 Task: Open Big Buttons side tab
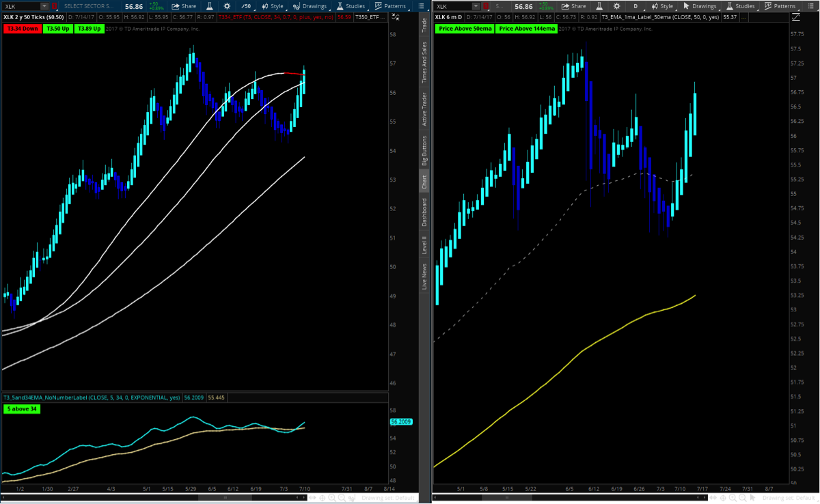tap(424, 150)
